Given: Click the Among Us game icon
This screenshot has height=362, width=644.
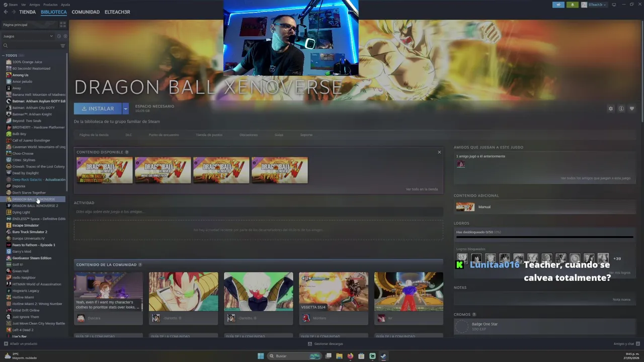Looking at the screenshot, I should (9, 75).
